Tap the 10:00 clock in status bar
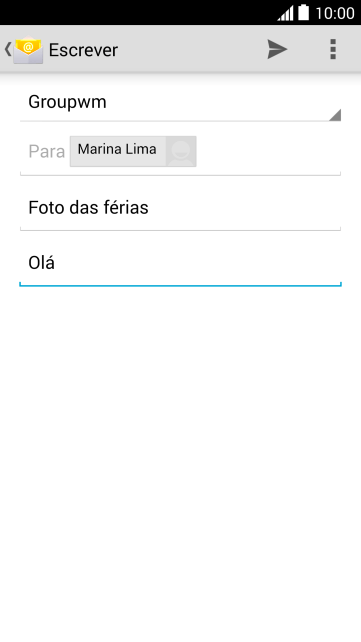361x642 pixels. (x=334, y=13)
